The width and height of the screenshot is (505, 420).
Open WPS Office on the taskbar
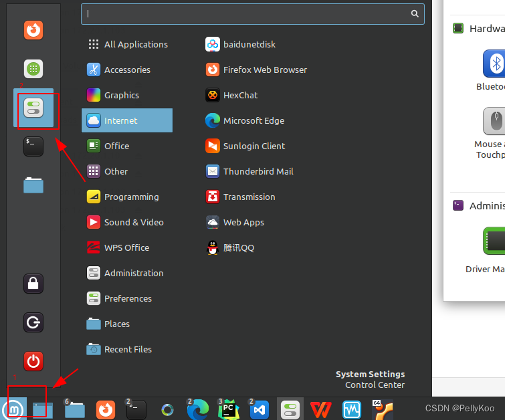point(321,410)
